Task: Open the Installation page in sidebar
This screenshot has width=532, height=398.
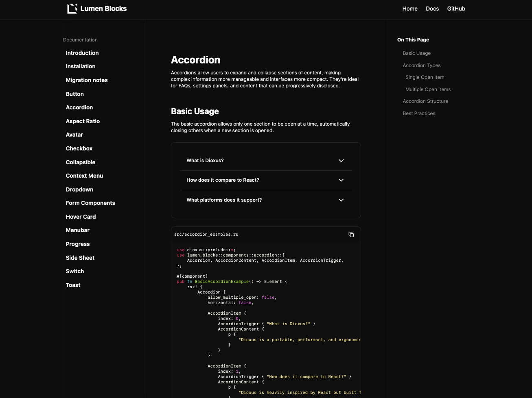Action: tap(81, 66)
